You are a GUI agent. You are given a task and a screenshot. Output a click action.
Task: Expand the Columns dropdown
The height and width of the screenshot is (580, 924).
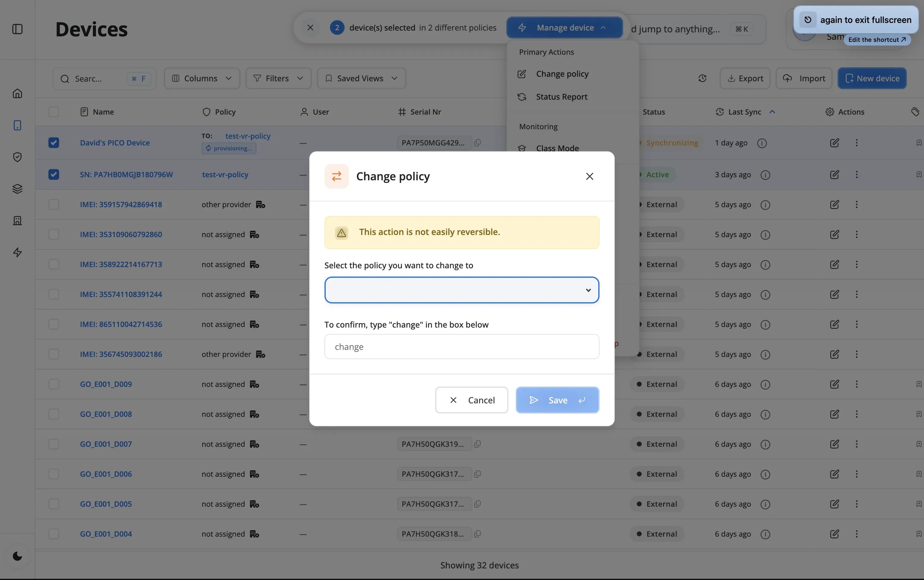tap(202, 78)
